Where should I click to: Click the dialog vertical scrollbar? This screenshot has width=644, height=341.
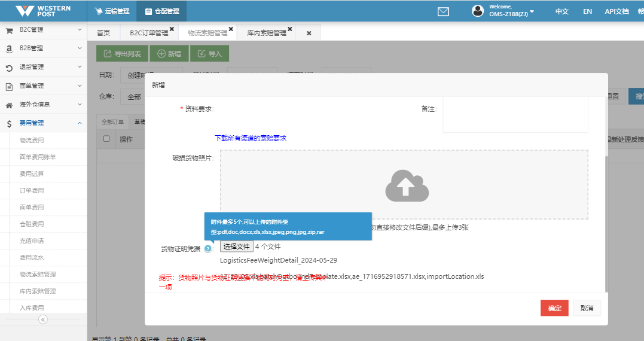pos(606,224)
